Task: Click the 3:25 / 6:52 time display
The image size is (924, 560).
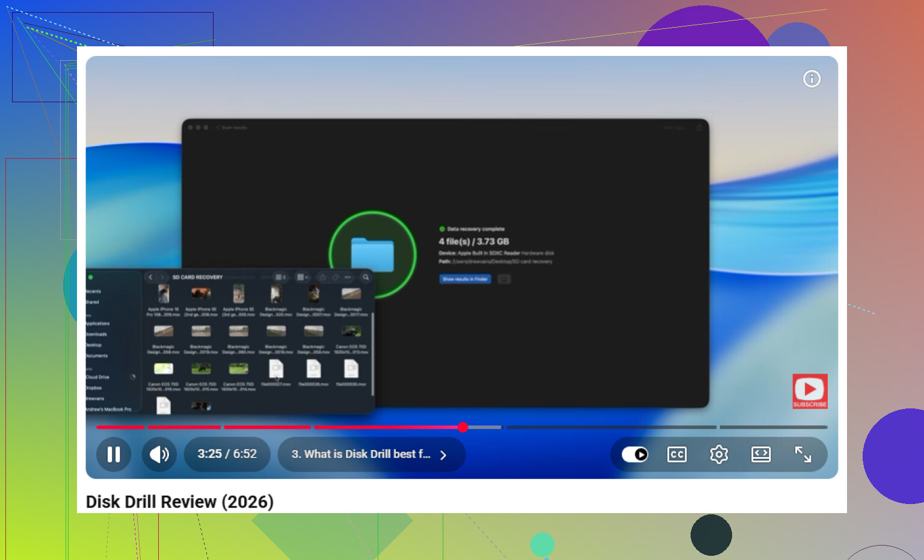Action: coord(227,454)
